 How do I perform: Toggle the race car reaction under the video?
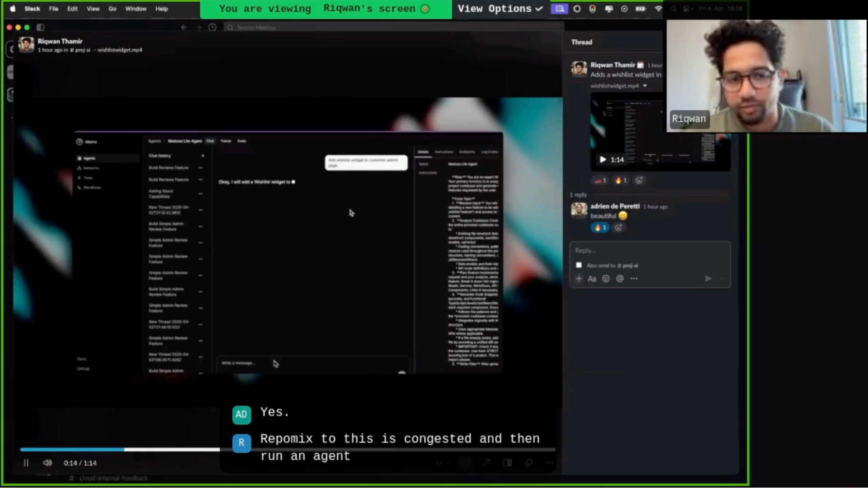(x=601, y=180)
